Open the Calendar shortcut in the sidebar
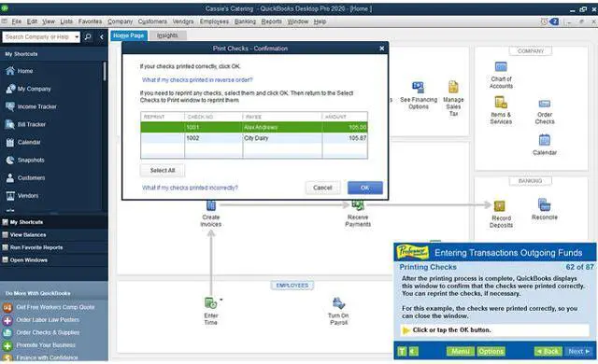This screenshot has height=364, width=598. point(23,142)
